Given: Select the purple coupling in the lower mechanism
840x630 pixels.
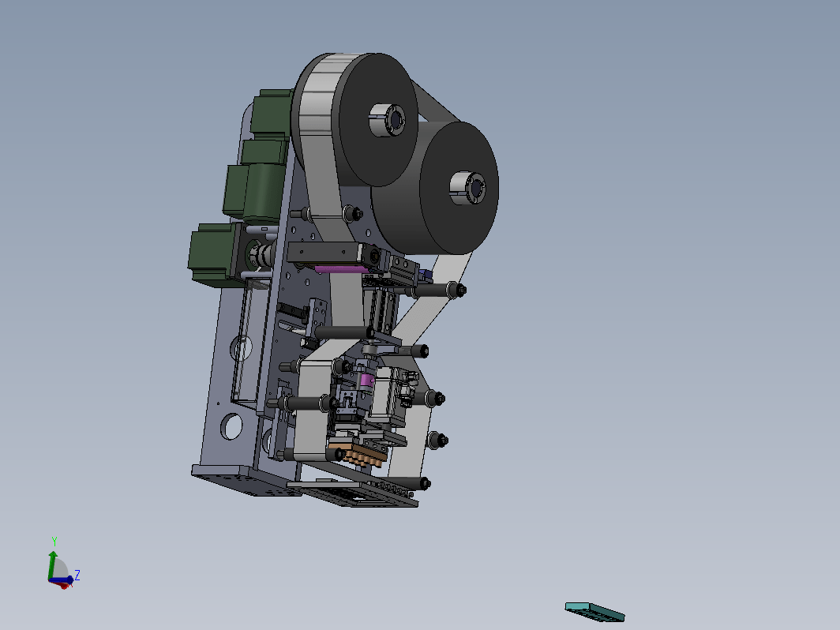Looking at the screenshot, I should (366, 381).
